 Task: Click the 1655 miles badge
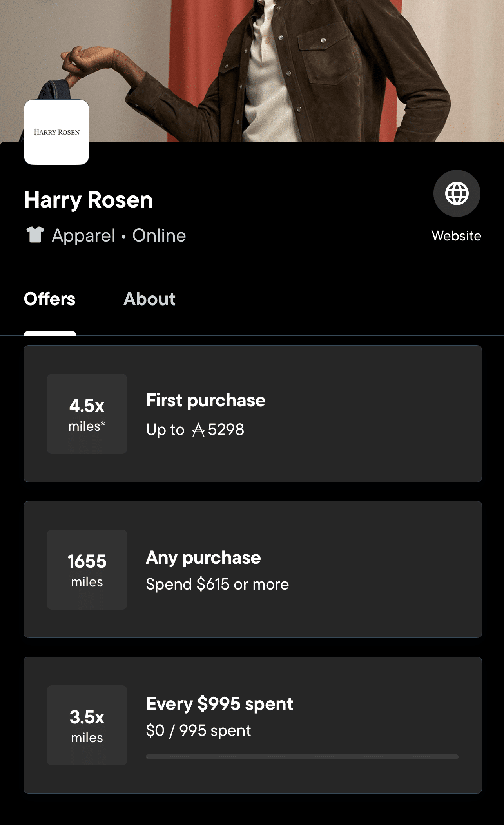pos(87,570)
